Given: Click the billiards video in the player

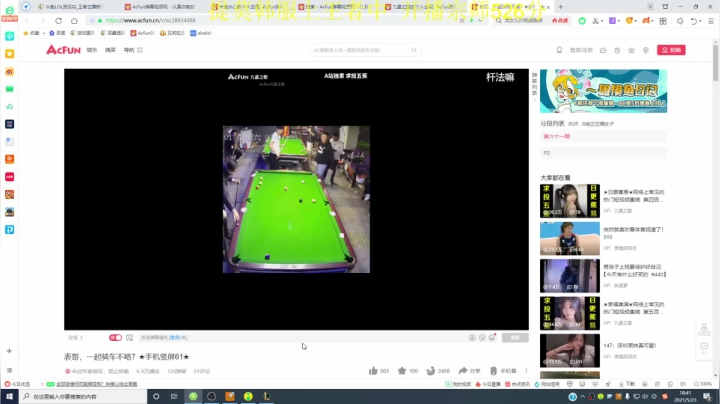Looking at the screenshot, I should 296,199.
